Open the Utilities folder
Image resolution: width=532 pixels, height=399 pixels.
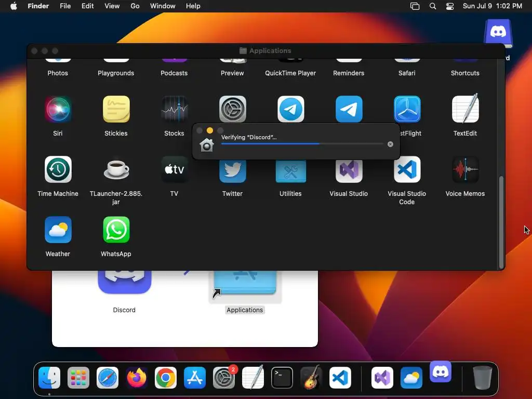click(x=291, y=171)
